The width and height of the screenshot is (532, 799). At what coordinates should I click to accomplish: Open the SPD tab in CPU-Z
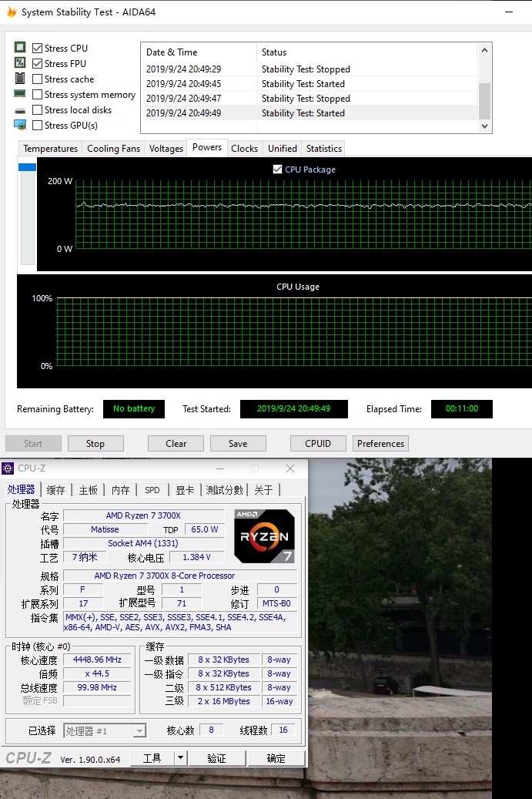pyautogui.click(x=152, y=490)
